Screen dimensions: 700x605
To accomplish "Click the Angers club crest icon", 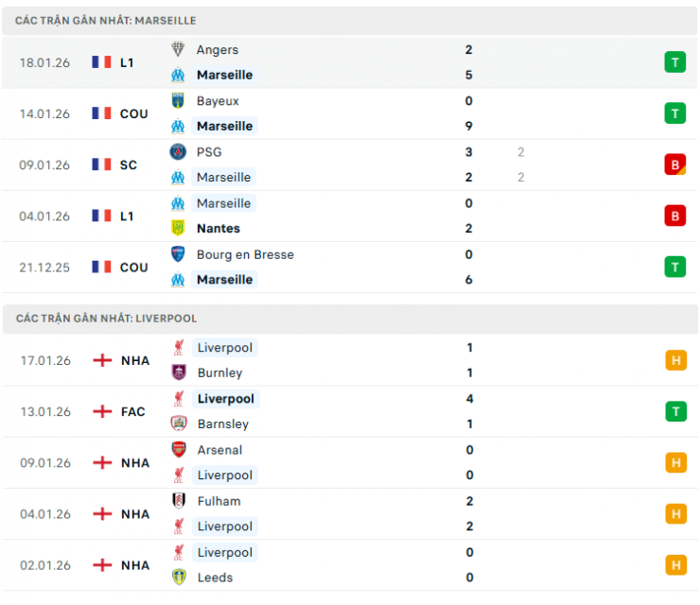I will [x=178, y=50].
